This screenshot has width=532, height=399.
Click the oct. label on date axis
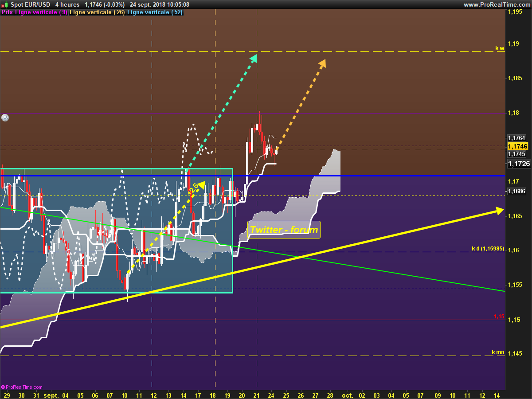(347, 395)
